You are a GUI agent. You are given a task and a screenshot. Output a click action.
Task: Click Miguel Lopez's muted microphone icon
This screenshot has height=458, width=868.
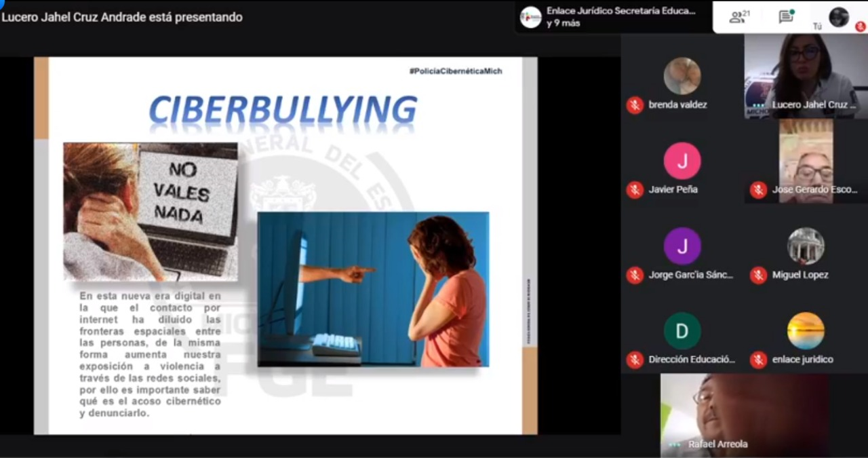758,275
